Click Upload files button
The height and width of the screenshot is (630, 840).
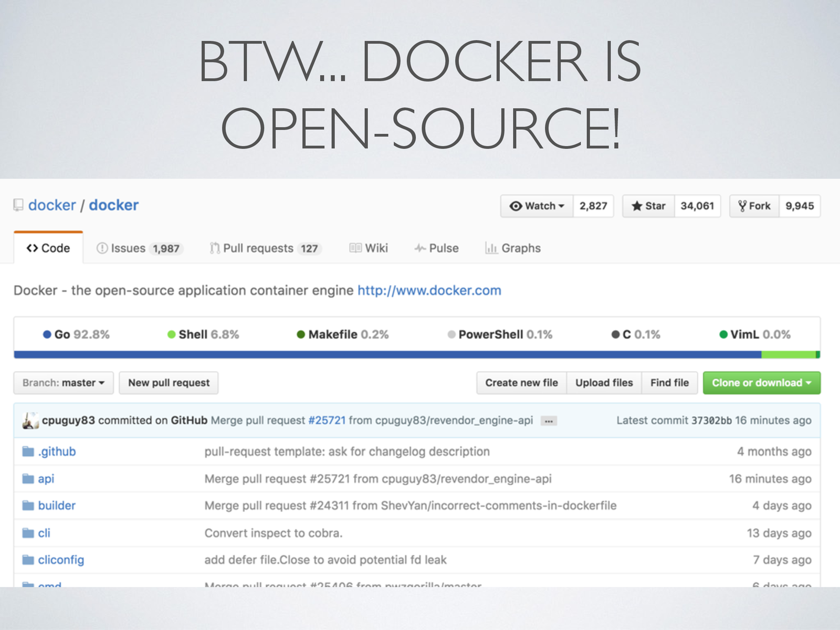click(604, 383)
